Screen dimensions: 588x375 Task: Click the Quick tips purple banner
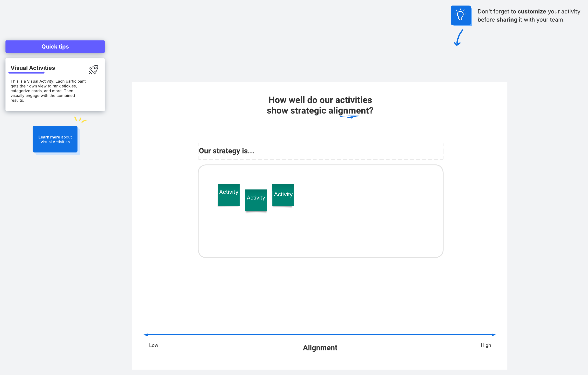pos(55,47)
